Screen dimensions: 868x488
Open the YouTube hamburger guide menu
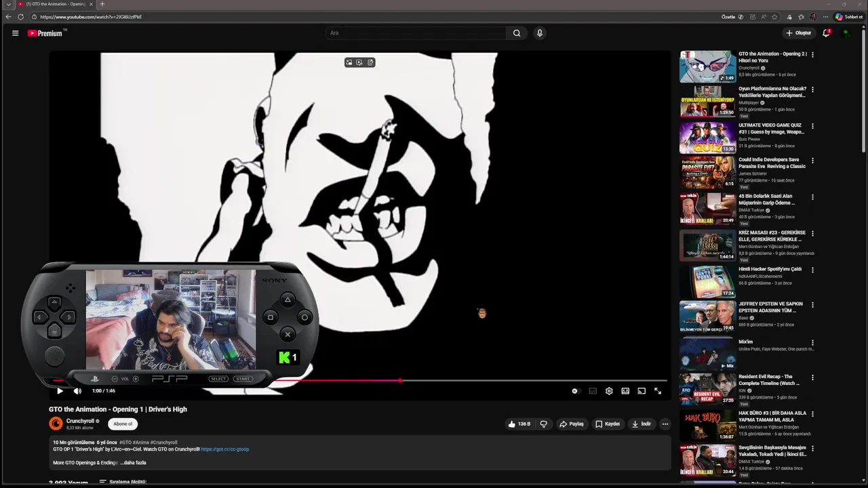(15, 33)
